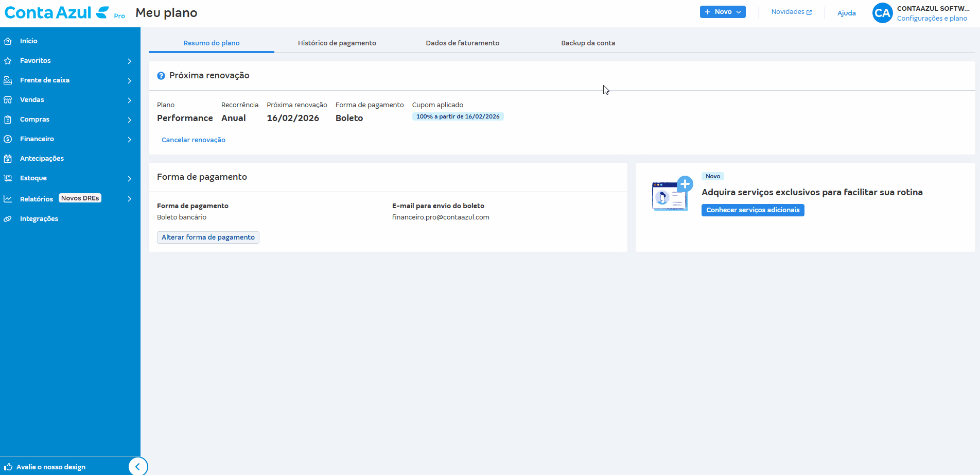Open Dados de faturamento tab

pyautogui.click(x=463, y=43)
